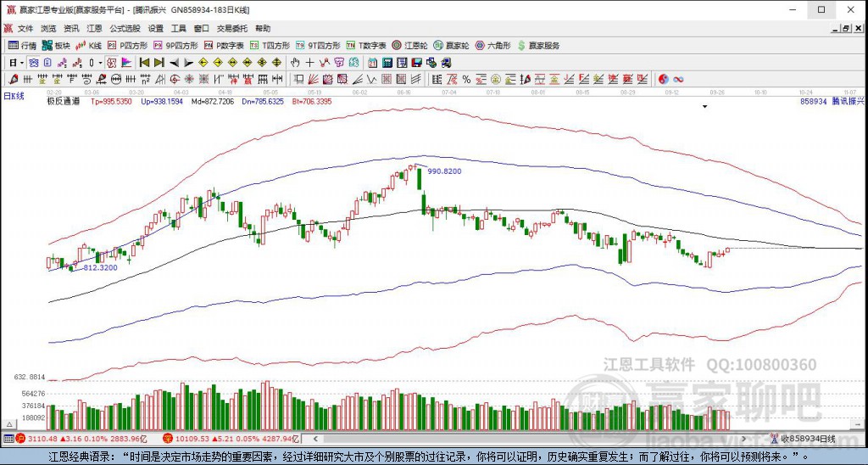Open the 板块 sector view
Viewport: 868px width, 465px height.
[x=56, y=46]
